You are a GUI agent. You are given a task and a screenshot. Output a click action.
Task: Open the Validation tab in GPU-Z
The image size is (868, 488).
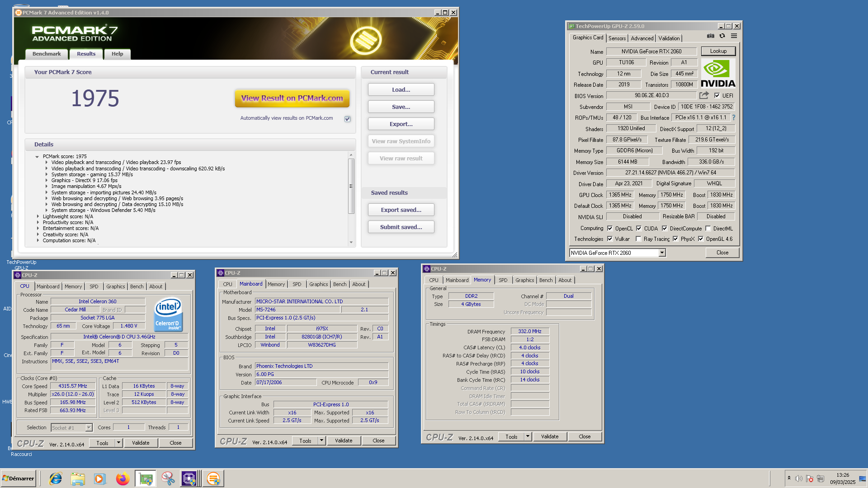click(x=669, y=38)
